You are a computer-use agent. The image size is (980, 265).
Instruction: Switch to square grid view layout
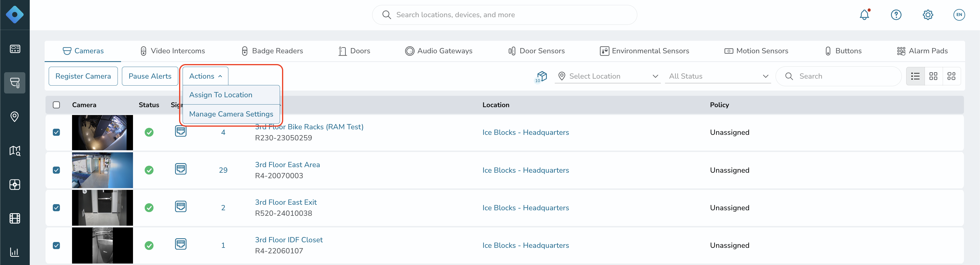pos(933,76)
